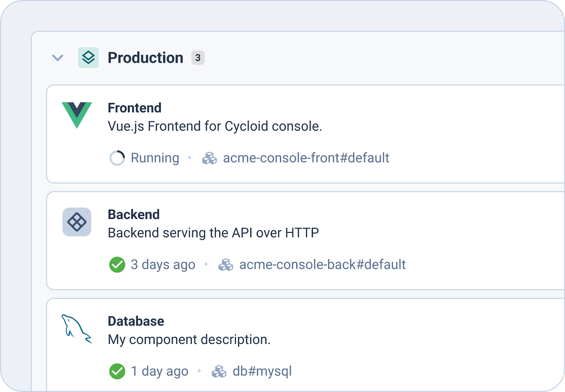The width and height of the screenshot is (565, 392).
Task: Open the acme-console-front#default link
Action: pos(306,158)
